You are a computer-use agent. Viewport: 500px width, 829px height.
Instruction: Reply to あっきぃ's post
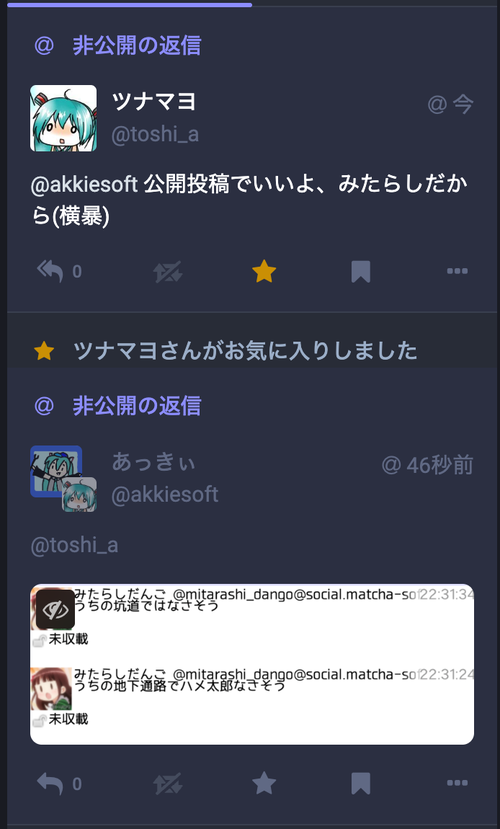click(x=50, y=783)
